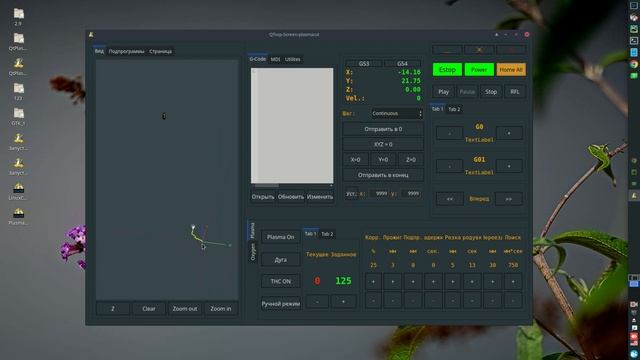Click Zoom out under preview

[x=185, y=309]
